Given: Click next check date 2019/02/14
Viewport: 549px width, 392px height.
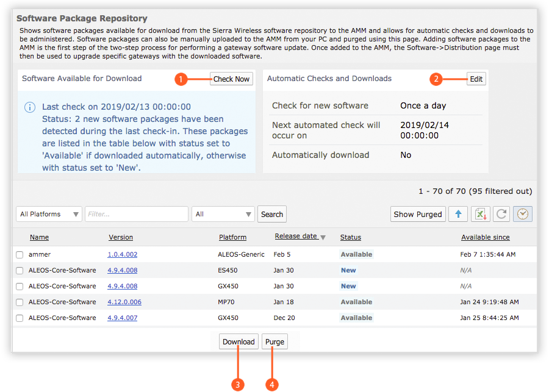Looking at the screenshot, I should [x=425, y=125].
